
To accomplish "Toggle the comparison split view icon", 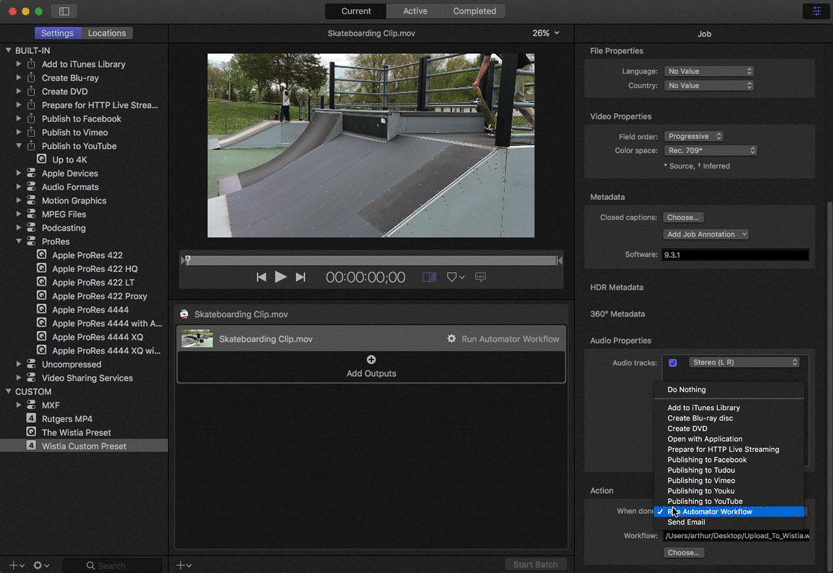I will click(x=429, y=277).
